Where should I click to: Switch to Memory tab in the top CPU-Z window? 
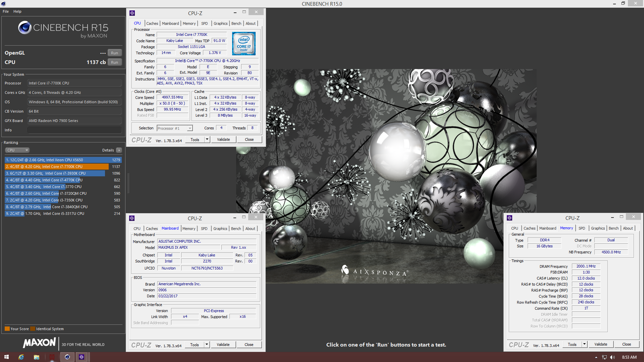pos(189,23)
